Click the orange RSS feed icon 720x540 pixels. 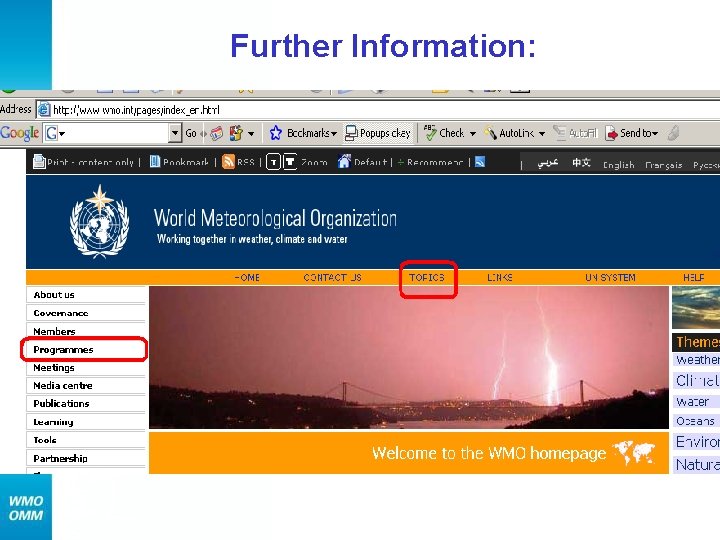tap(228, 162)
